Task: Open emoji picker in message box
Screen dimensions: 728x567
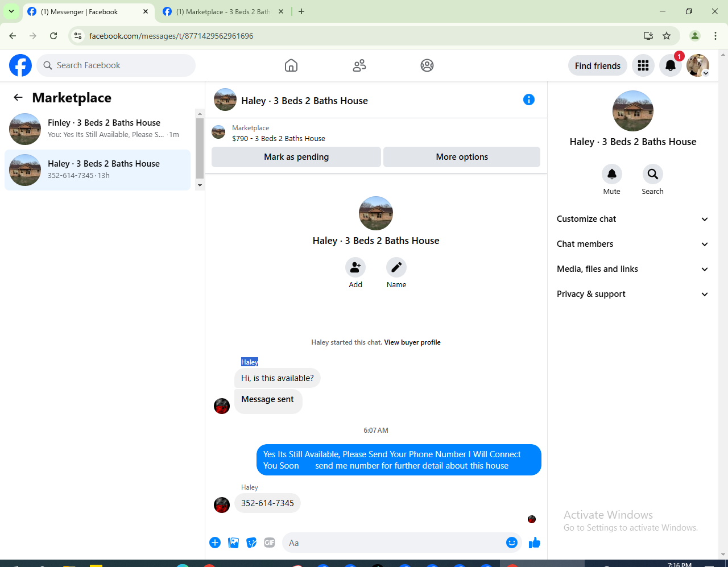Action: [x=512, y=543]
